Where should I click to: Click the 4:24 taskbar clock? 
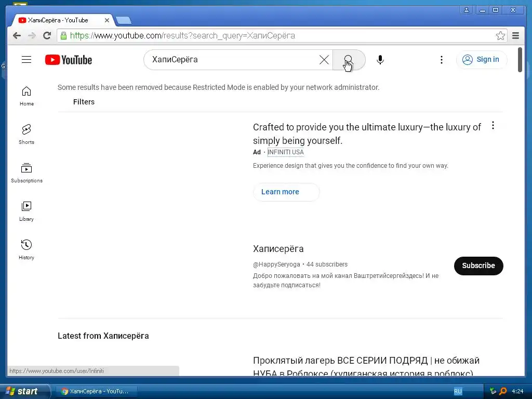pos(518,391)
